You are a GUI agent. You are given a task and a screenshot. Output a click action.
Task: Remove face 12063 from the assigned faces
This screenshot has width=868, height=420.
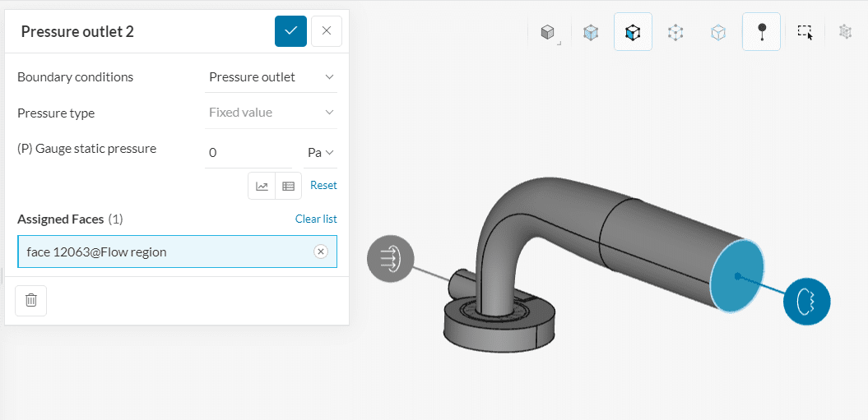tap(321, 252)
